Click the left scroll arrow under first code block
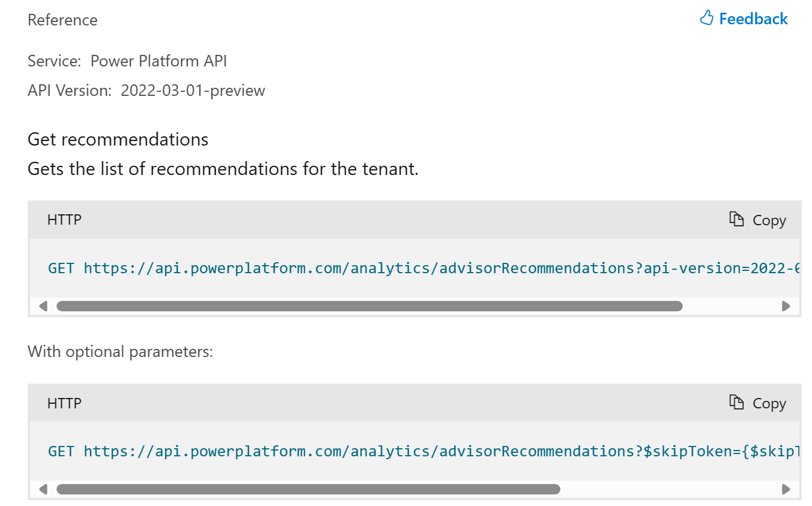The image size is (812, 506). (43, 306)
